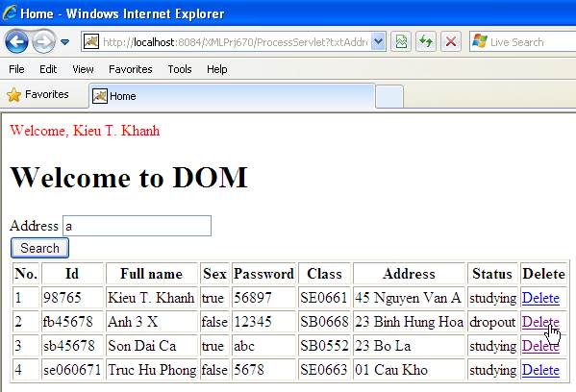Click the Favorites star icon
Viewport: 576px width, 392px height.
pyautogui.click(x=14, y=95)
